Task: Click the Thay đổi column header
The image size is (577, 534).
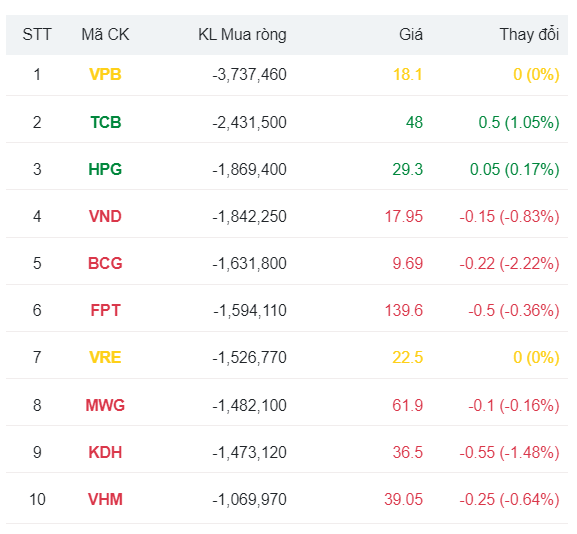Action: tap(530, 35)
